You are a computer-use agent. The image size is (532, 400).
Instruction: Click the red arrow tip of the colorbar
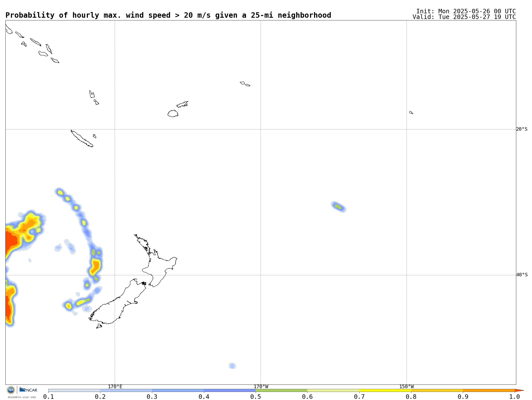coord(519,390)
